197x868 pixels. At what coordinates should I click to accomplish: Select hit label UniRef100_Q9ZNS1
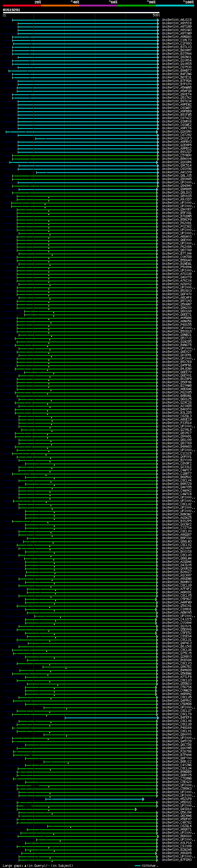(x=177, y=57)
